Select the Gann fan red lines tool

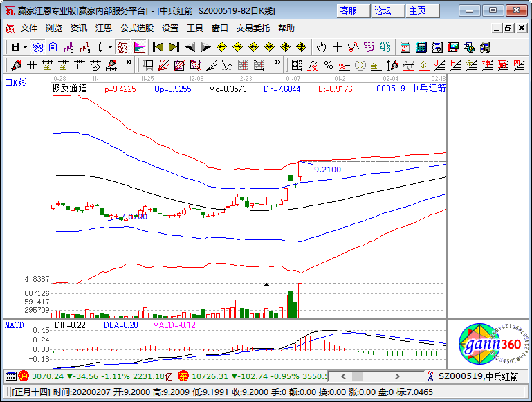pos(163,65)
